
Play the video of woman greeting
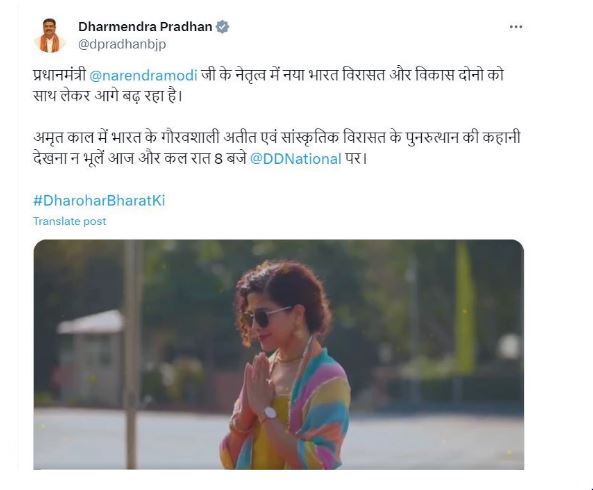coord(279,355)
